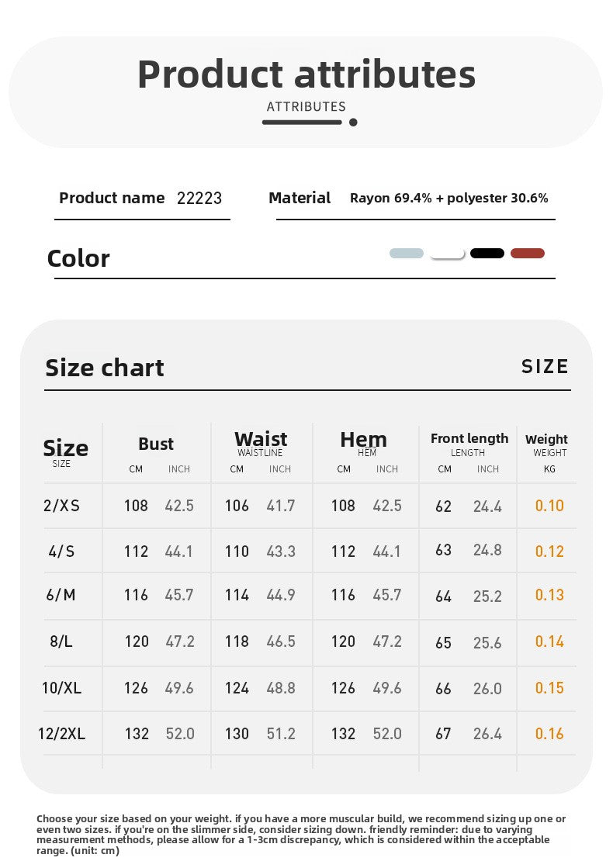Click the 10/XL size row label
Screen dimensions: 613x868
[61, 688]
